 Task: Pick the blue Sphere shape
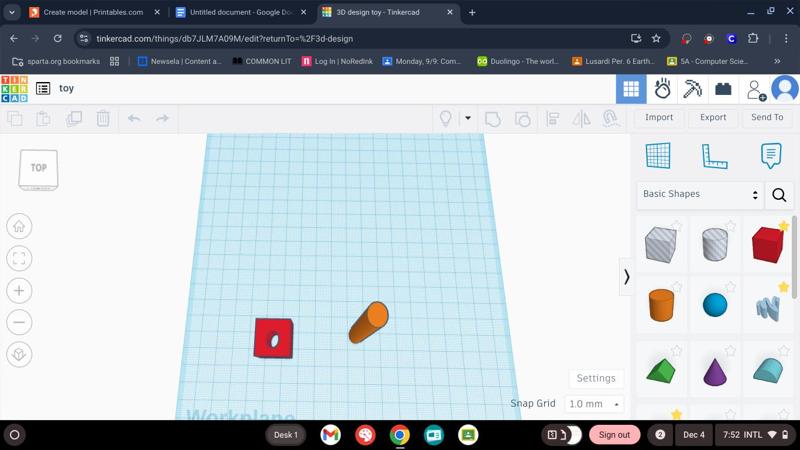click(x=714, y=305)
